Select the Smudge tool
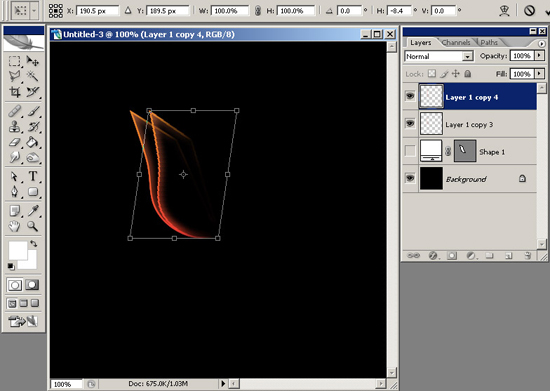Viewport: 550px width, 391px height. pyautogui.click(x=14, y=157)
